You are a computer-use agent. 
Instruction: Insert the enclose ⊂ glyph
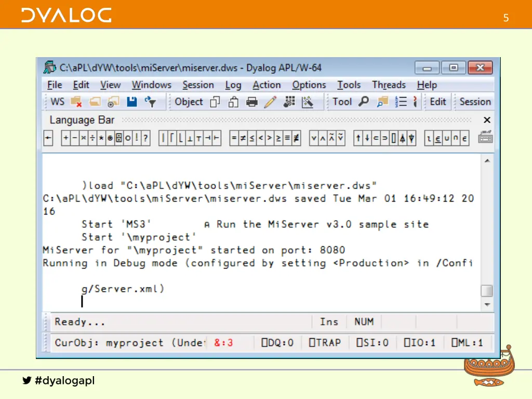[376, 138]
